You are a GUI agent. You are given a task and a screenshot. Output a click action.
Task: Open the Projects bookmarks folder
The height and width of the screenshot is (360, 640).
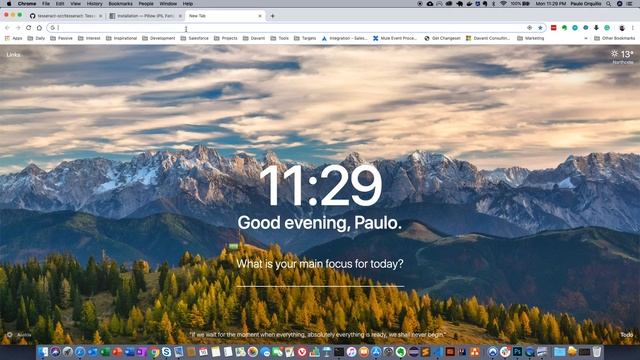click(225, 38)
